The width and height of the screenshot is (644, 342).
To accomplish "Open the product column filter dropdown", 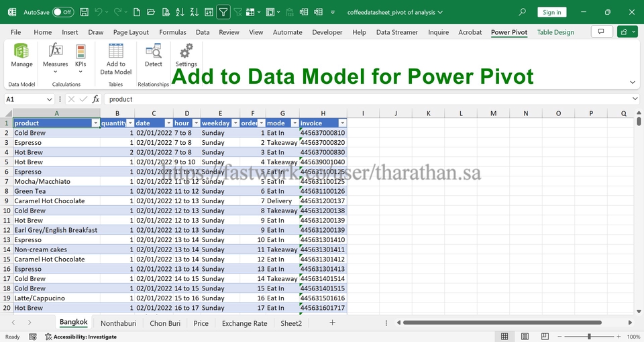I will pyautogui.click(x=96, y=123).
